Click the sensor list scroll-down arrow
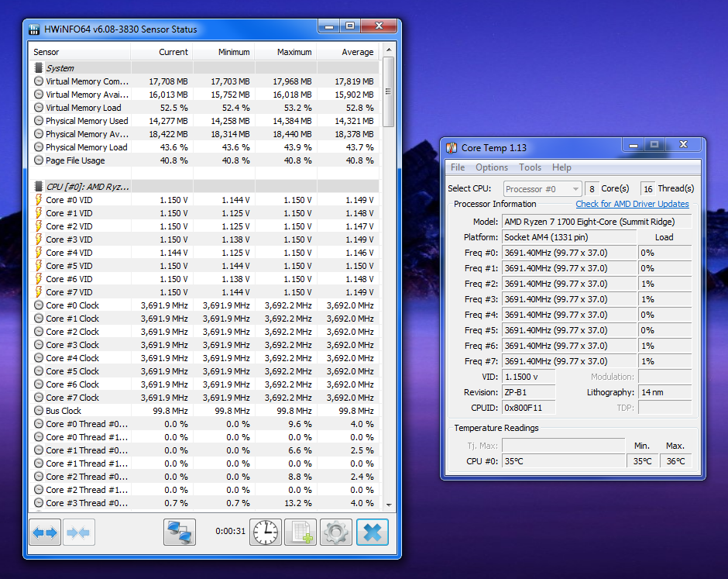 (x=389, y=505)
